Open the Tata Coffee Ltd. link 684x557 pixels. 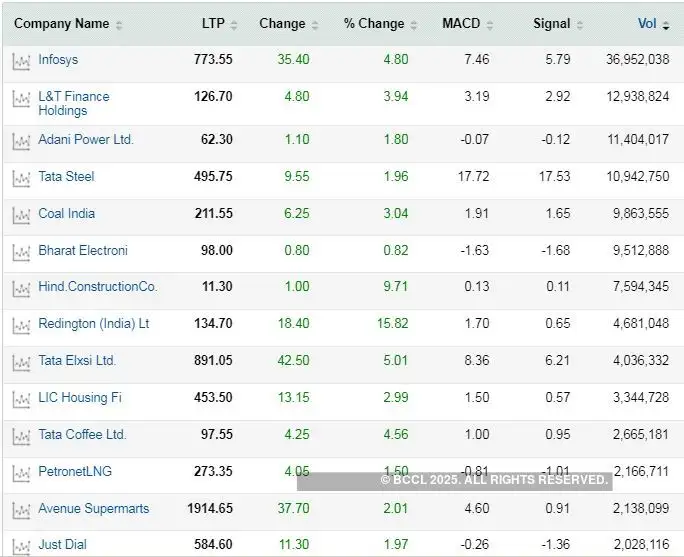(82, 434)
